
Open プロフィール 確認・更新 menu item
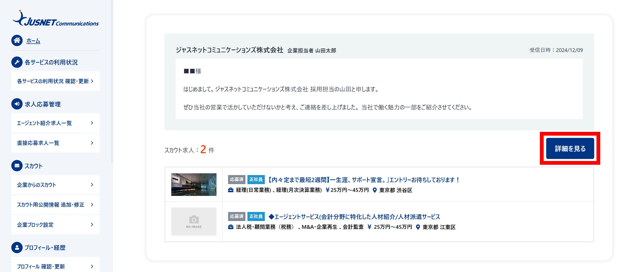click(x=55, y=265)
